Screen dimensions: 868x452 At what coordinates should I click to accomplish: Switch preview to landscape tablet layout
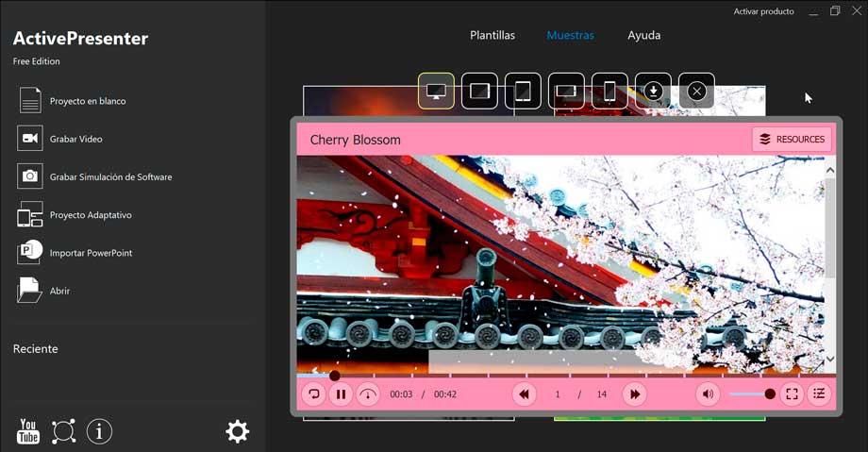point(479,91)
